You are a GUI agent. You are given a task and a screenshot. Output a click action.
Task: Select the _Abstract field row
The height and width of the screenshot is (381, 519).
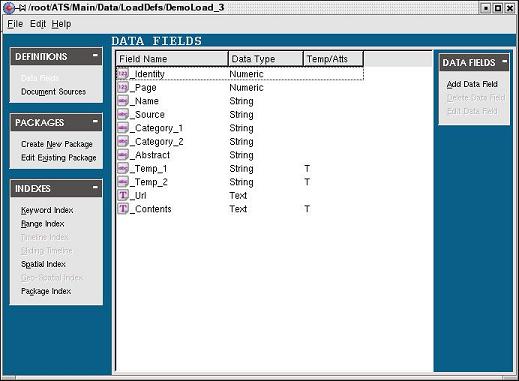pyautogui.click(x=240, y=155)
